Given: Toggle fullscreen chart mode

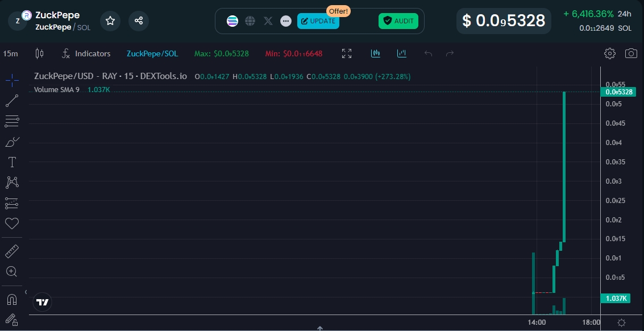Looking at the screenshot, I should pyautogui.click(x=347, y=53).
